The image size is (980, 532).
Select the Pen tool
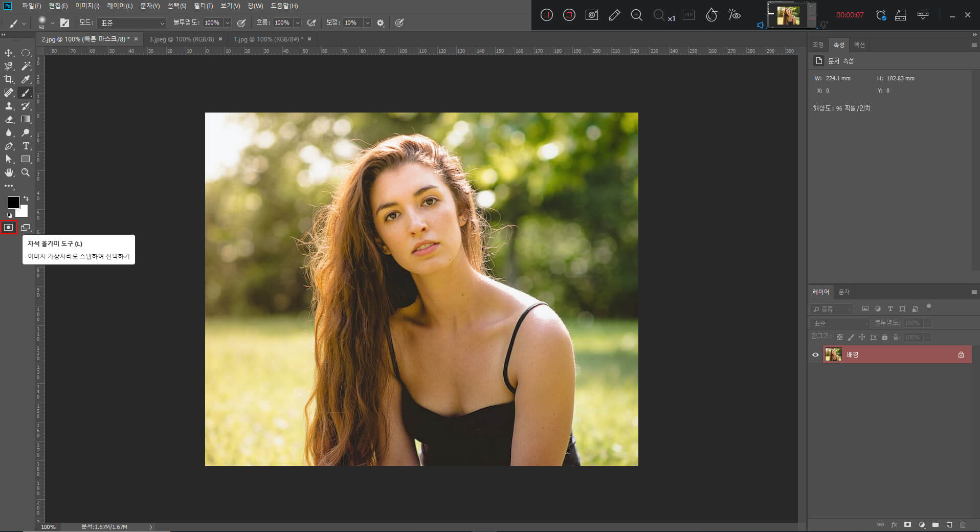(9, 146)
